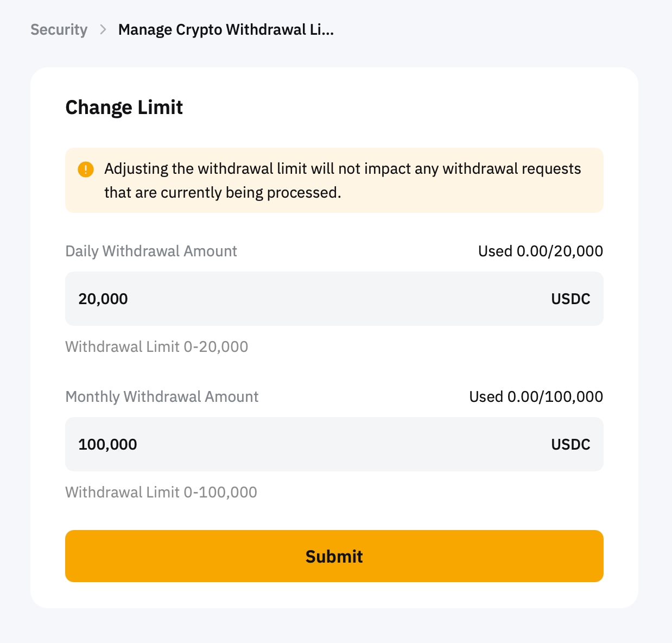Click the Withdrawal Limit 0-20,000 hint

coord(156,347)
